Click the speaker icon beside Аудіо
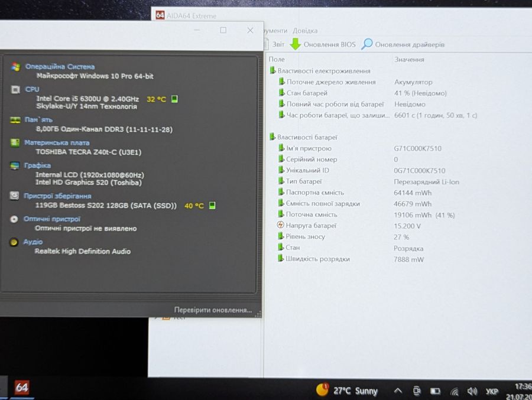This screenshot has height=400, width=532. (14, 242)
